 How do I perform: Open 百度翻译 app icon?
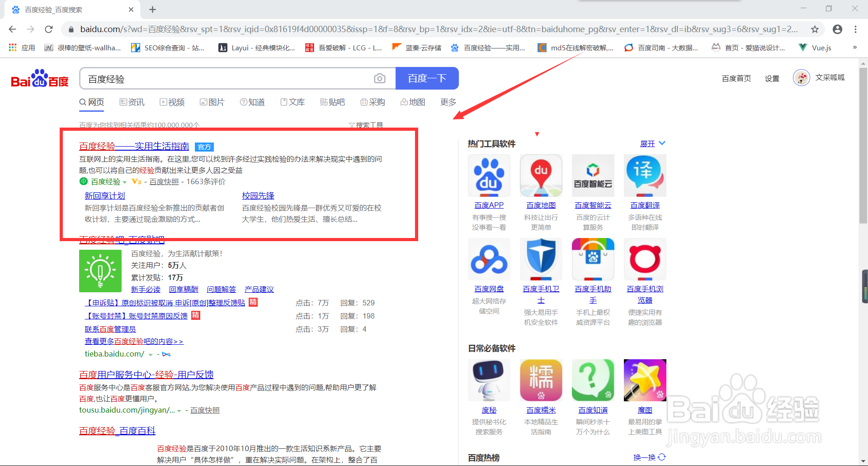(x=645, y=176)
